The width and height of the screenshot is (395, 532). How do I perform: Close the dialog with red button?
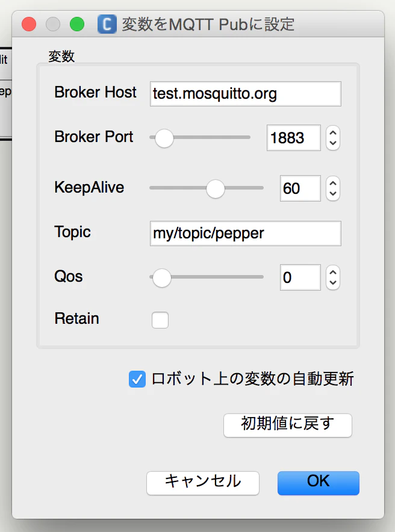click(x=29, y=24)
